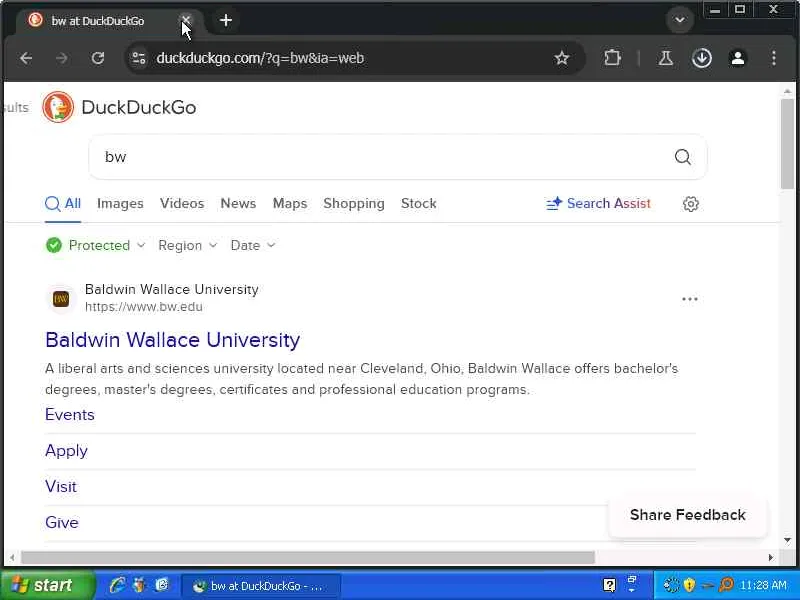Image resolution: width=800 pixels, height=600 pixels.
Task: Open a new tab with plus button
Action: point(226,20)
